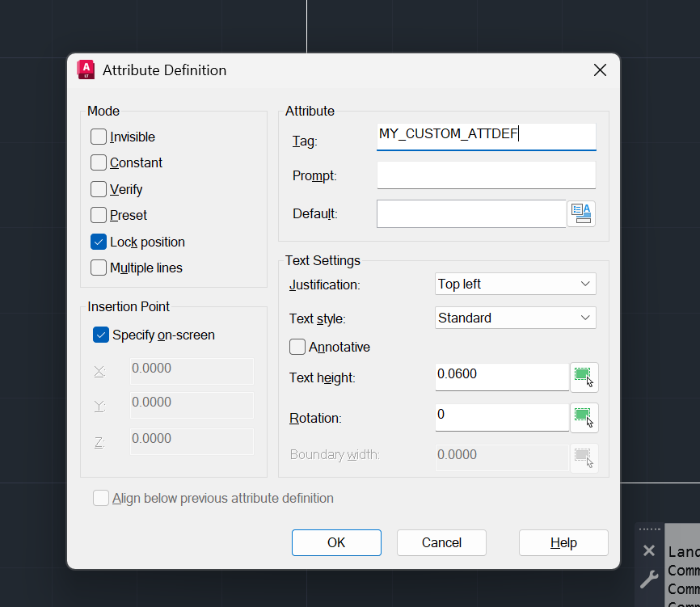Click the Justification label
The height and width of the screenshot is (607, 700).
point(325,285)
